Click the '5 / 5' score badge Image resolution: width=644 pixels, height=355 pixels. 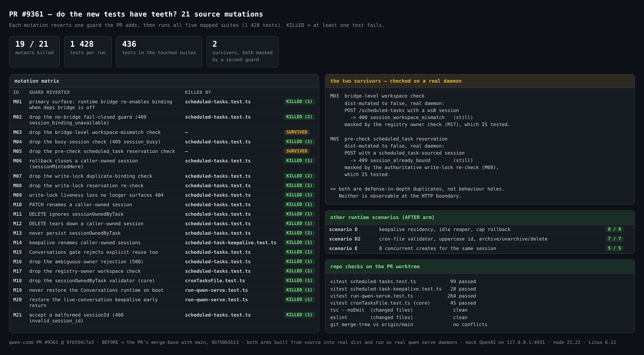[614, 248]
